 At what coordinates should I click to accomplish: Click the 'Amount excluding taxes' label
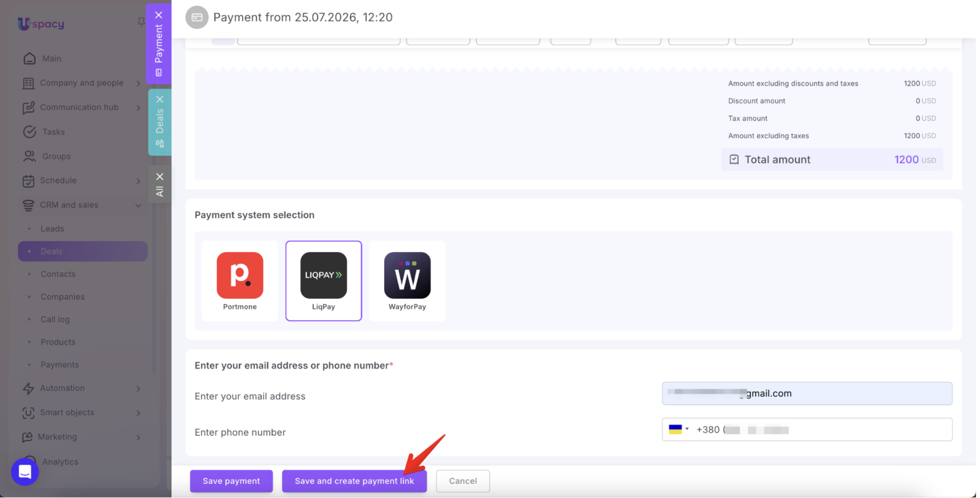[768, 136]
